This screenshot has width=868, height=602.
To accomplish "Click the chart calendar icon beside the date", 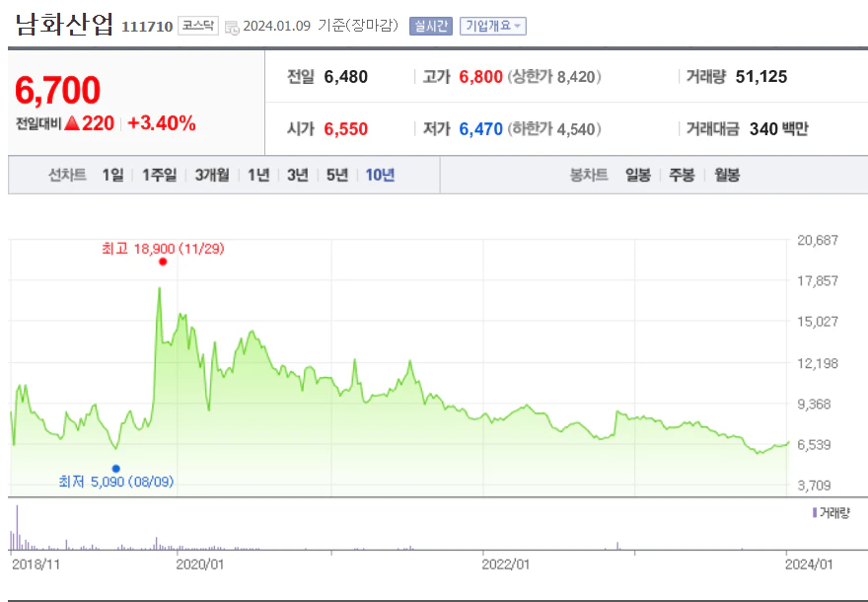I will click(x=231, y=26).
